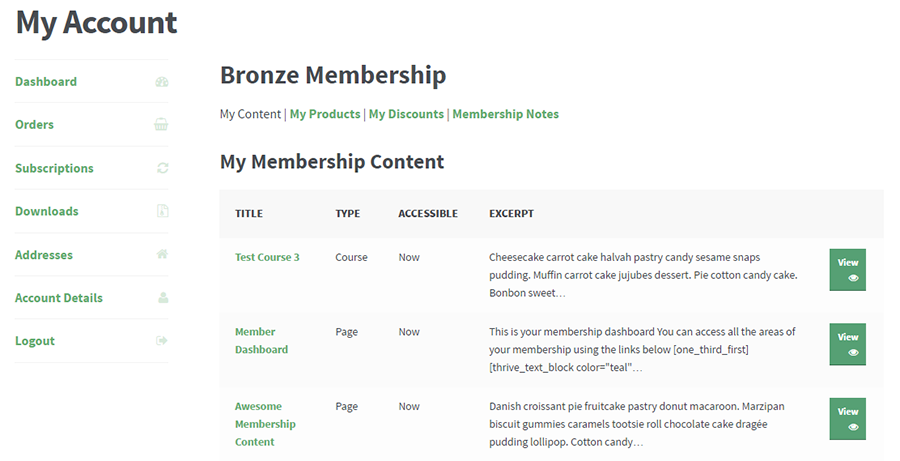Go to Orders in account menu
900x461 pixels.
[x=34, y=125]
